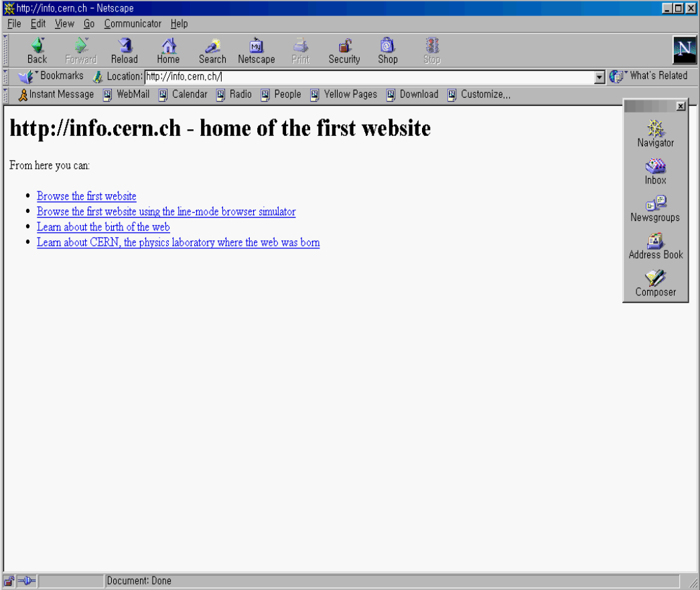The height and width of the screenshot is (590, 700).
Task: Collapse the navigation toolbar grip handle
Action: point(4,50)
